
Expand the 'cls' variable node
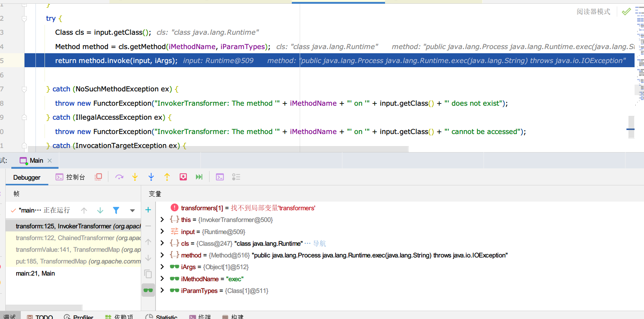[162, 243]
